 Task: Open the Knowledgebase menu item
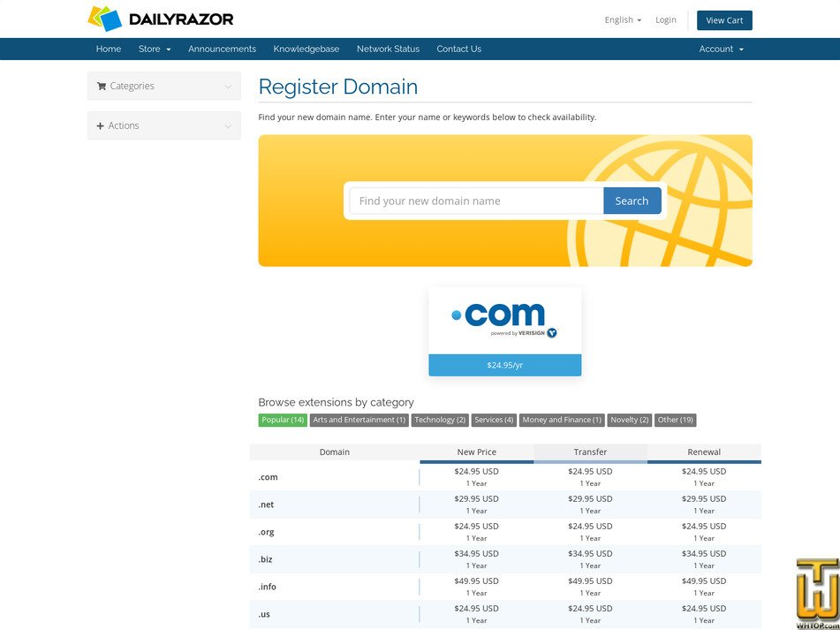306,49
